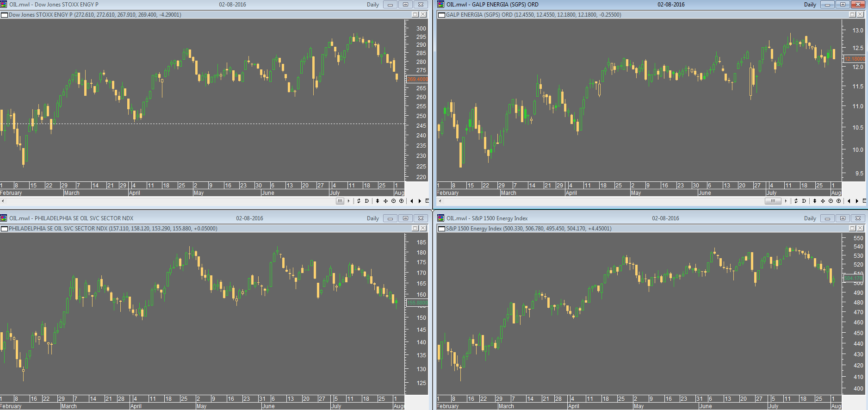Click the 'D' periodicity icon on Dow Jones chart
This screenshot has height=410, width=868.
point(367,201)
